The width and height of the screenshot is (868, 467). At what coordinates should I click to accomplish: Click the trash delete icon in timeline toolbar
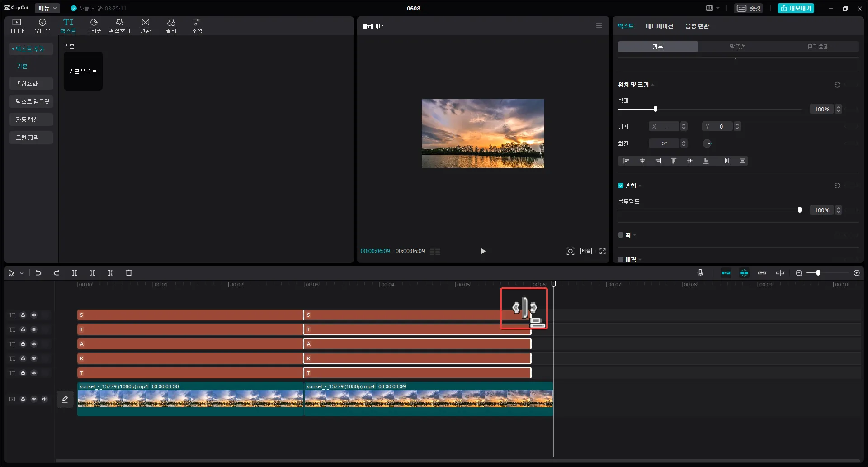click(x=129, y=273)
